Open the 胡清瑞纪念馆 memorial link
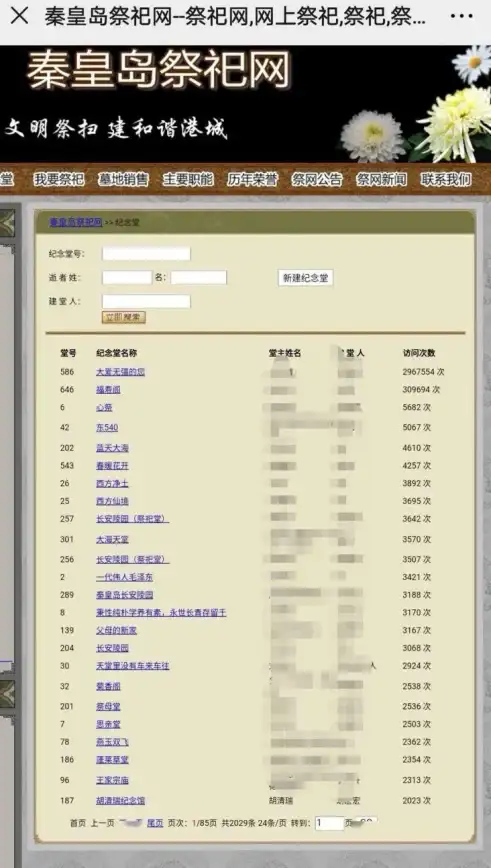The height and width of the screenshot is (868, 491). (121, 800)
